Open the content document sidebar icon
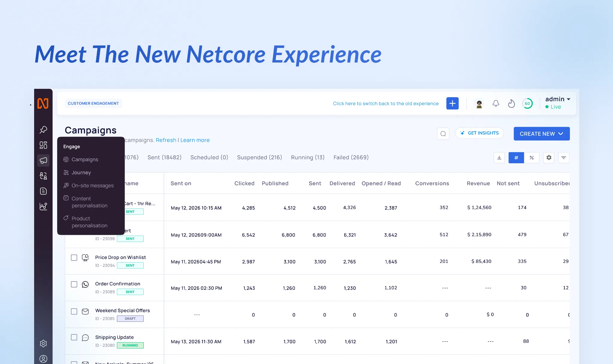This screenshot has width=613, height=364. pos(43,191)
